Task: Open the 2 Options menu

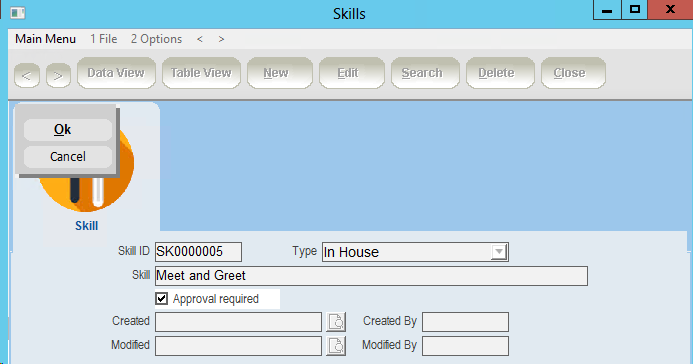Action: tap(156, 39)
